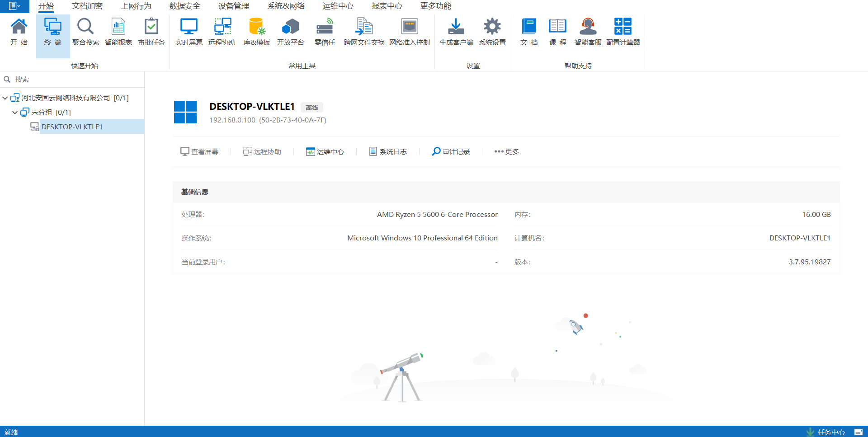This screenshot has height=437, width=868.
Task: Open the application menu icon at top-left
Action: [x=14, y=6]
